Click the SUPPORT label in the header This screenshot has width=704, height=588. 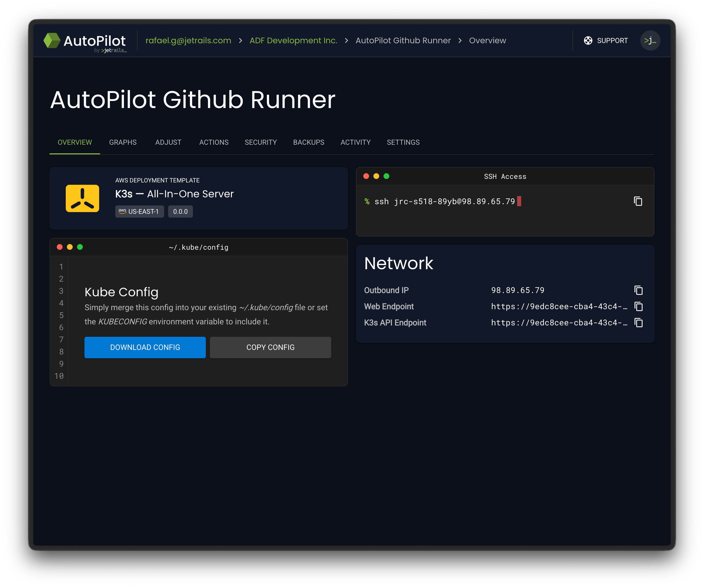click(612, 40)
